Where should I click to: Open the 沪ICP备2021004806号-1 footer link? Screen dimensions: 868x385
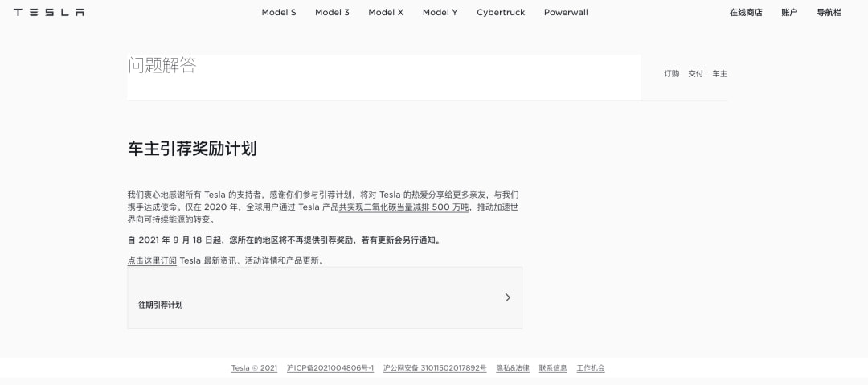click(x=330, y=368)
